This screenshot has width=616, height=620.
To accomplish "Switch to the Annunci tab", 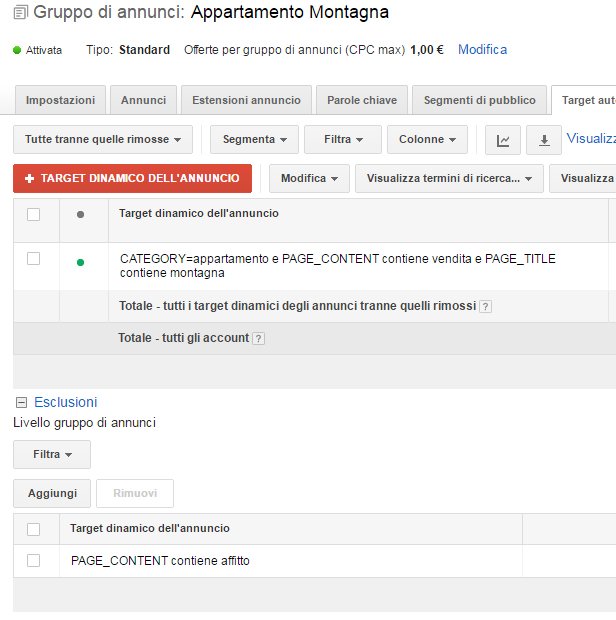I will pos(144,100).
